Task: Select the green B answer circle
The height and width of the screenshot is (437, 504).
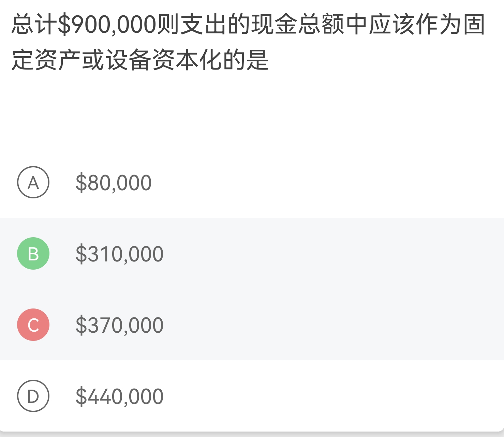Action: (x=33, y=254)
